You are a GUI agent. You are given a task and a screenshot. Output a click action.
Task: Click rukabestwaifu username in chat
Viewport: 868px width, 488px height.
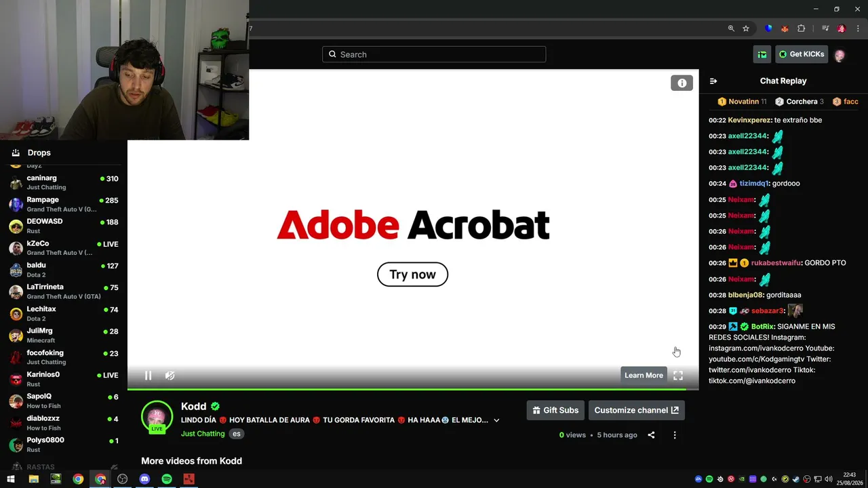776,263
